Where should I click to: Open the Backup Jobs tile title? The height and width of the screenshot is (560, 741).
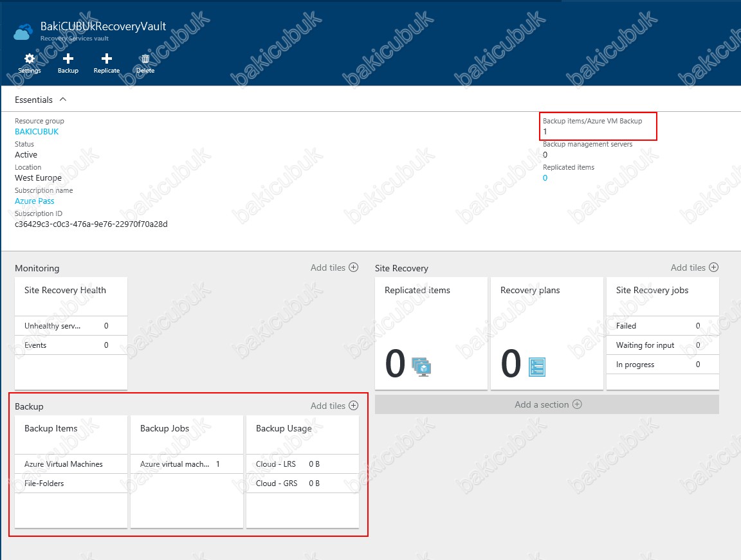(165, 429)
